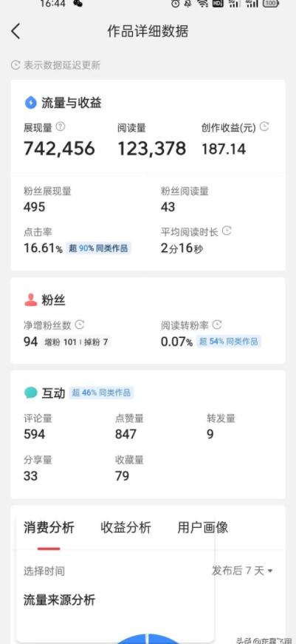
Task: Select the 消费分析 tab
Action: pos(49,527)
